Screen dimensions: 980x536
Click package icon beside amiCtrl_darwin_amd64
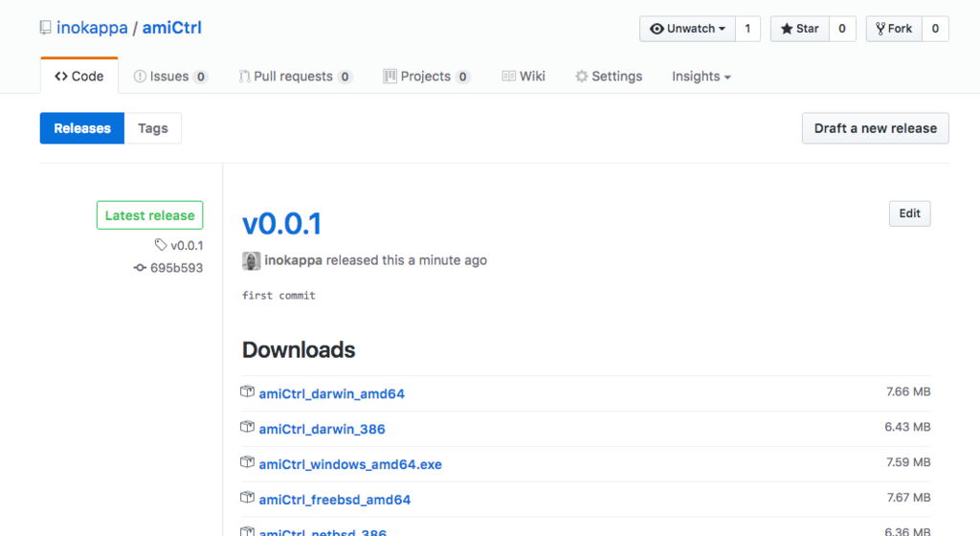click(248, 391)
